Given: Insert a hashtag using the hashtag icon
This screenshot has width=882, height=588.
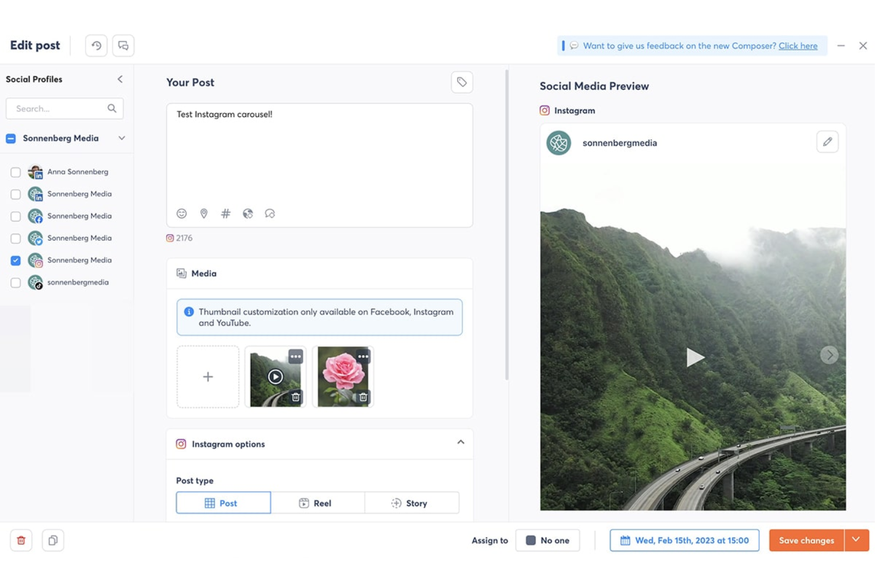Looking at the screenshot, I should click(225, 213).
